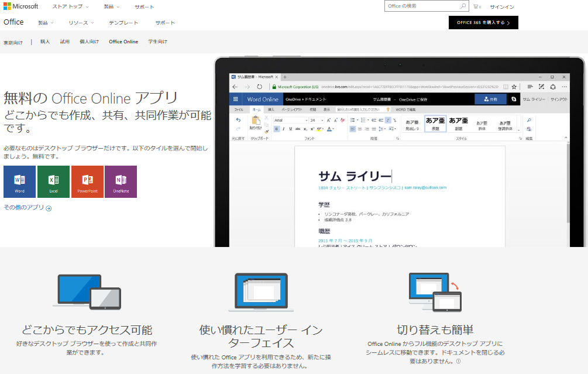The width and height of the screenshot is (588, 374).
Task: Click the サインアウト link in Word image
Action: coord(559,99)
